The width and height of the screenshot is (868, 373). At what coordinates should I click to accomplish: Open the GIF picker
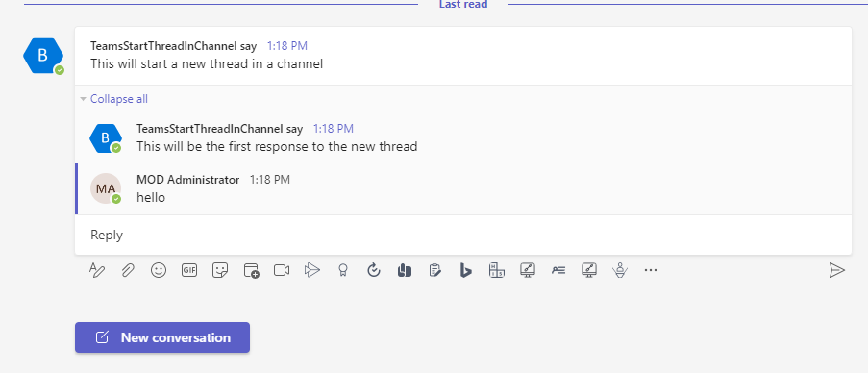click(x=189, y=270)
